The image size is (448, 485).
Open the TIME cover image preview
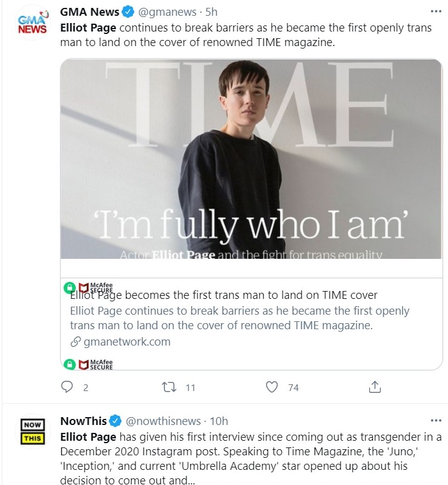pos(251,159)
